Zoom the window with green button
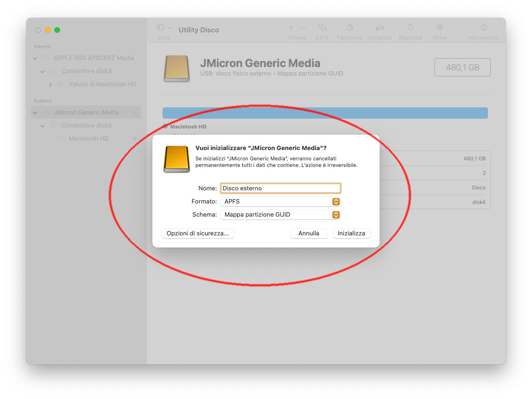Image resolution: width=532 pixels, height=399 pixels. [57, 30]
